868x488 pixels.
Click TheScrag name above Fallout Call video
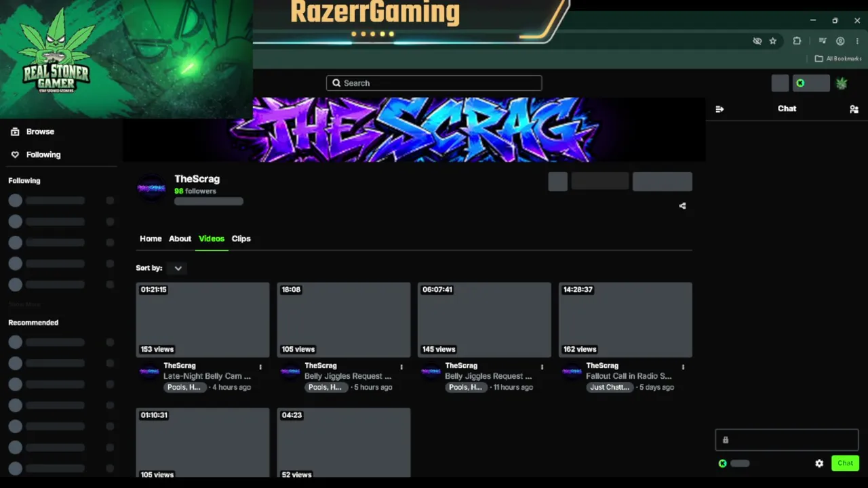pos(602,366)
